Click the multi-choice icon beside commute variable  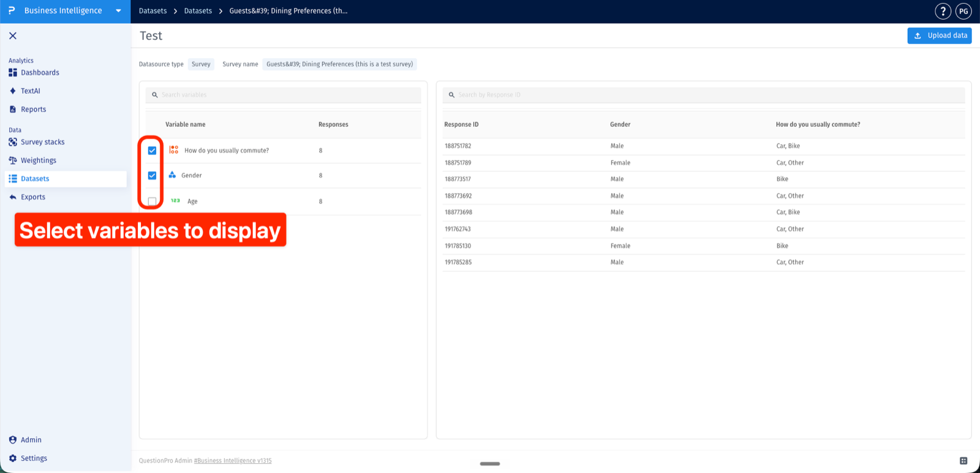[174, 149]
